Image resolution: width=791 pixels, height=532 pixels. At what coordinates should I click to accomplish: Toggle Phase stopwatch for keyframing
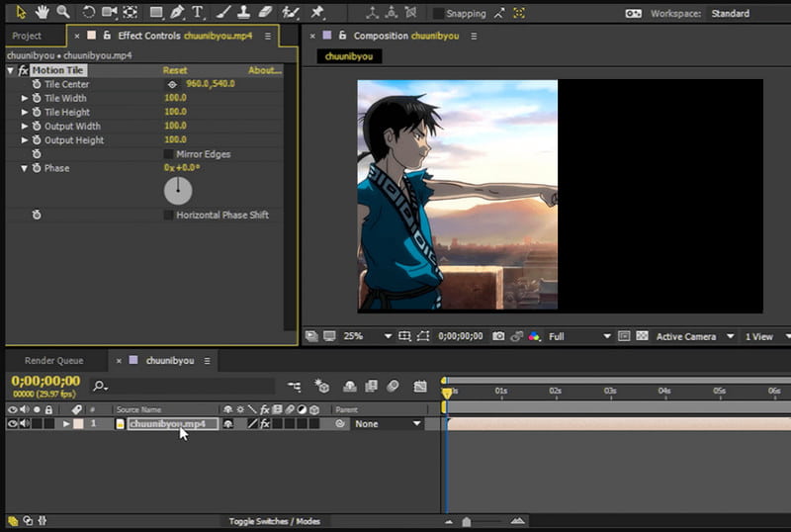coord(37,168)
